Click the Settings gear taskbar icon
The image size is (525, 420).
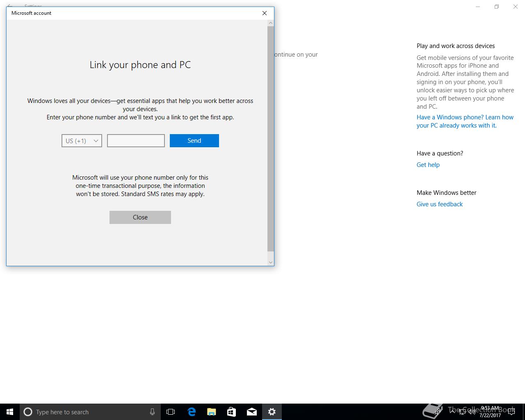tap(272, 412)
